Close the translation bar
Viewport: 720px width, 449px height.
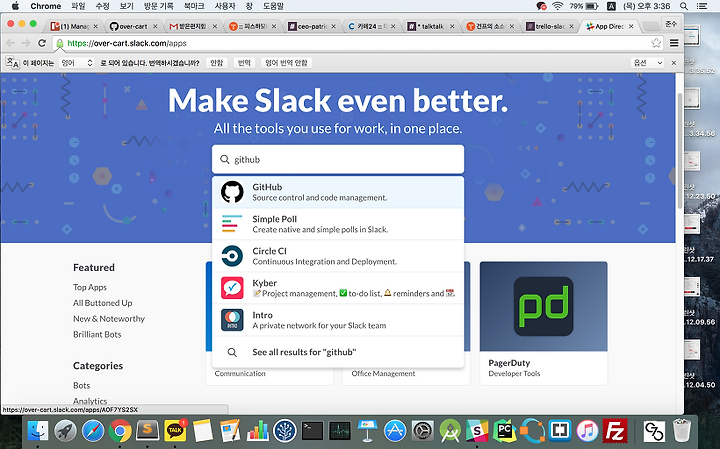[674, 63]
